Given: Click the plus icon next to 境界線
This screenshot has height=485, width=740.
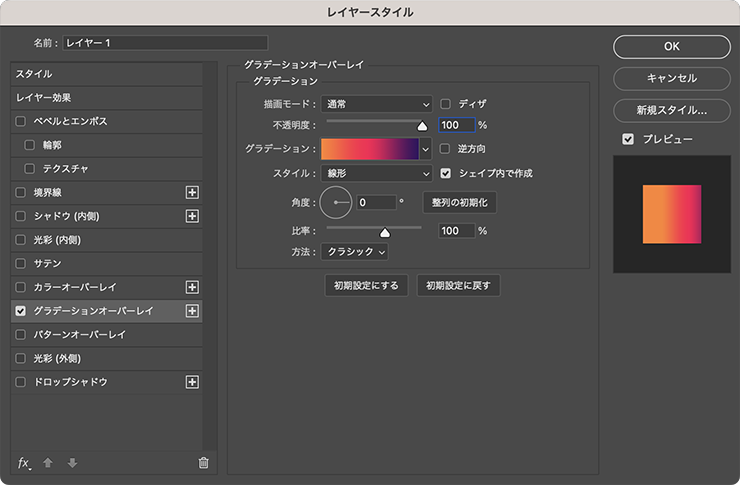Looking at the screenshot, I should click(193, 192).
